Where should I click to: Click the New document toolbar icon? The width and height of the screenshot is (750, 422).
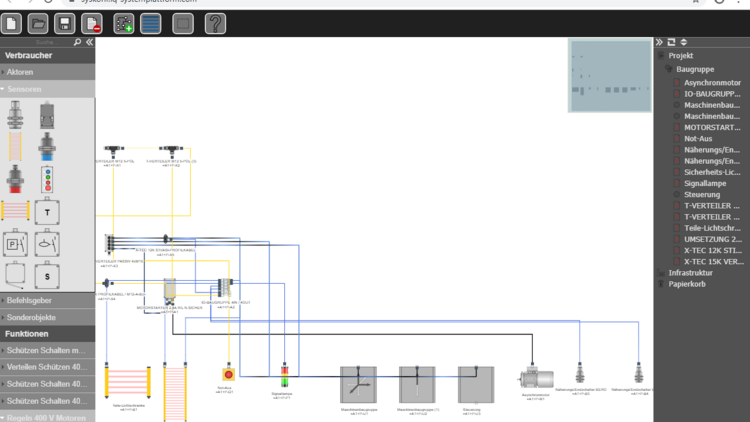click(12, 23)
